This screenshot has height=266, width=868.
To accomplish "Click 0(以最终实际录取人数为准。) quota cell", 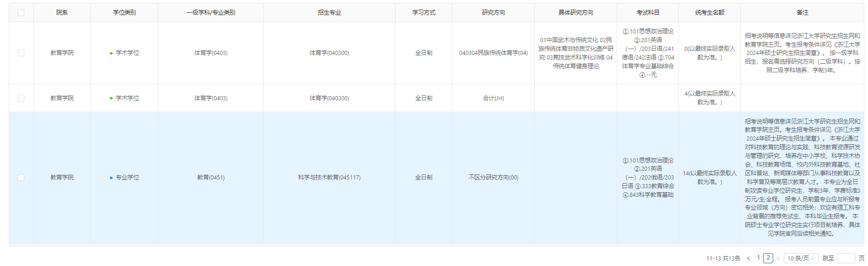I will (x=710, y=53).
